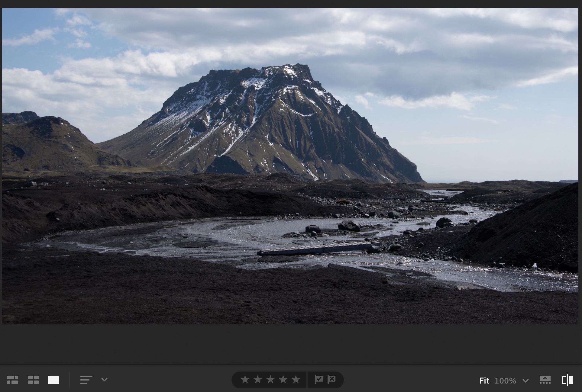The height and width of the screenshot is (392, 582).
Task: Set zoom to 100%
Action: click(505, 381)
